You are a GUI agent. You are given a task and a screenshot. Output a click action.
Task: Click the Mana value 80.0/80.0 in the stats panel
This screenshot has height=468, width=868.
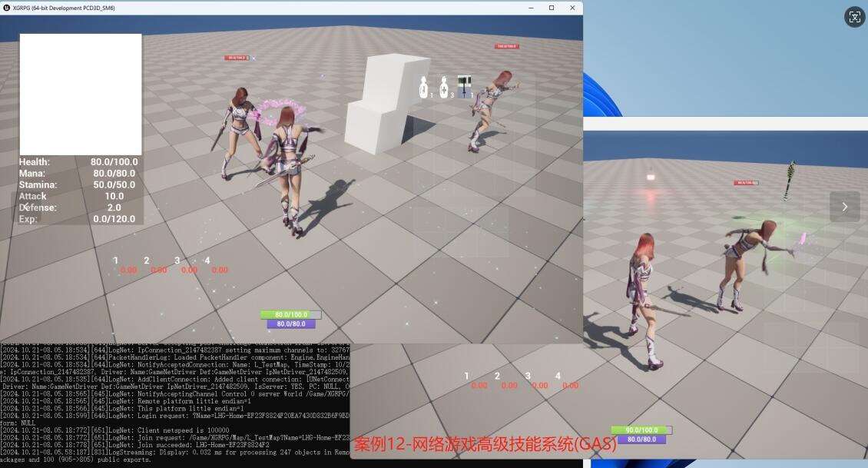coord(114,174)
